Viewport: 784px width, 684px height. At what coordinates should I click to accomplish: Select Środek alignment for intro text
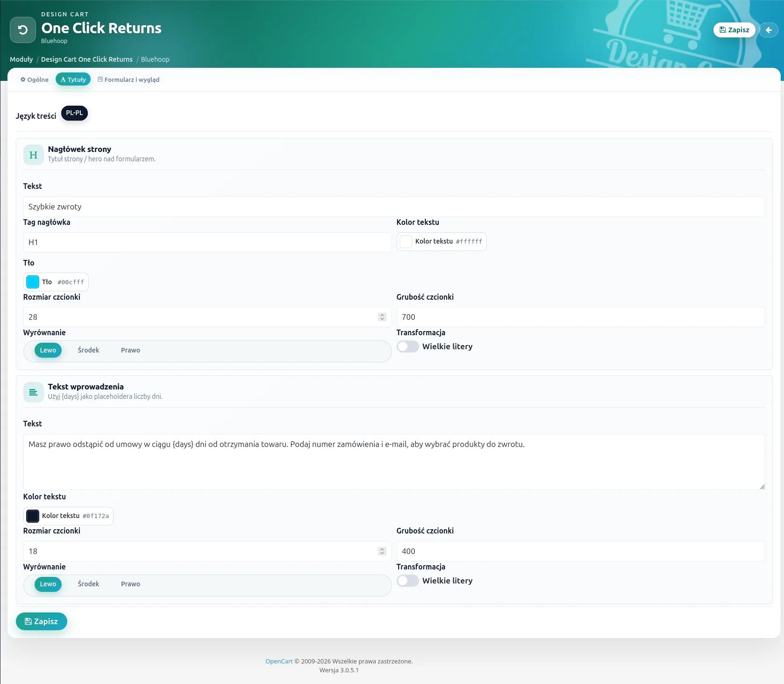point(88,584)
